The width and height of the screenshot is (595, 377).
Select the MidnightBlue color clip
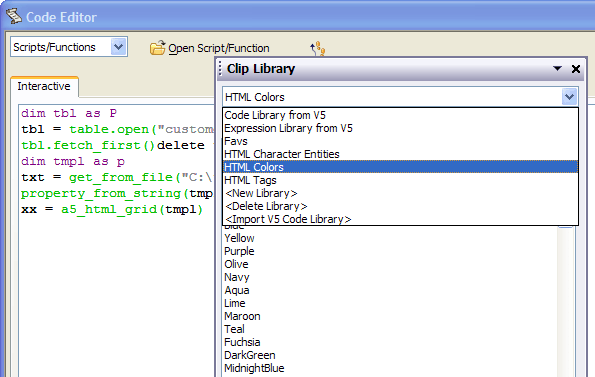[x=254, y=368]
